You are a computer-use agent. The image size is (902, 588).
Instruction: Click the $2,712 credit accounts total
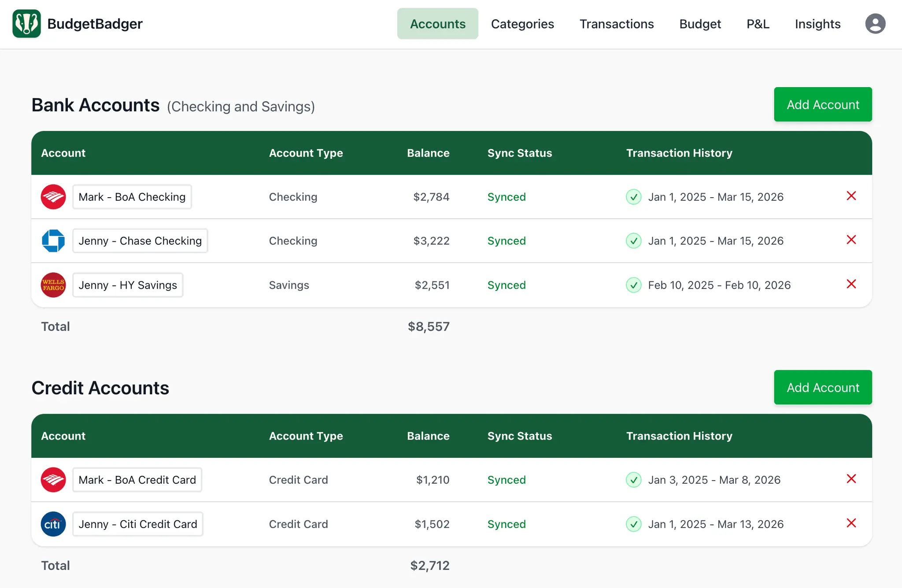point(430,566)
